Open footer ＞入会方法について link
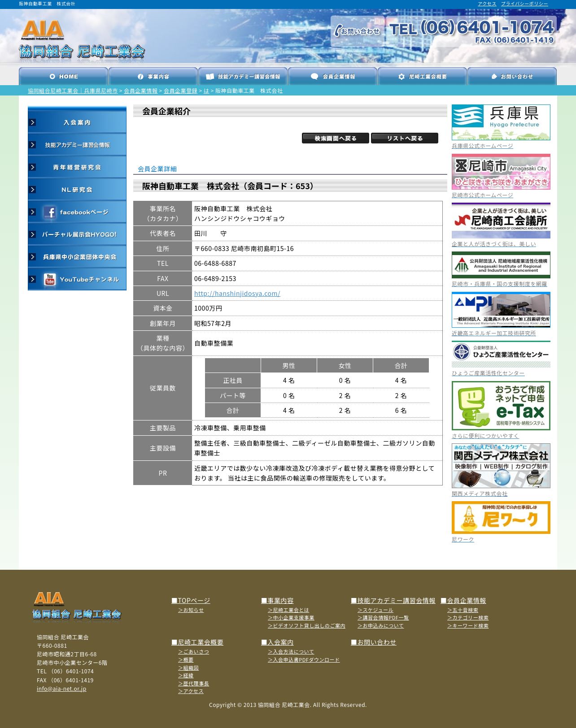This screenshot has width=576, height=728. pos(291,652)
